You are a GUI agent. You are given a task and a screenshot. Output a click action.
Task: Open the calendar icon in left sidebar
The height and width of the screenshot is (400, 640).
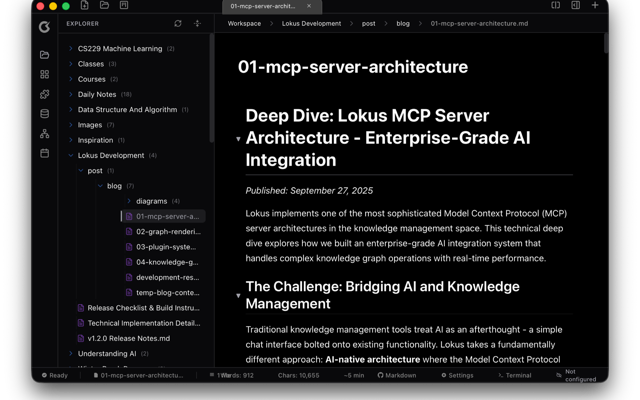coord(44,153)
